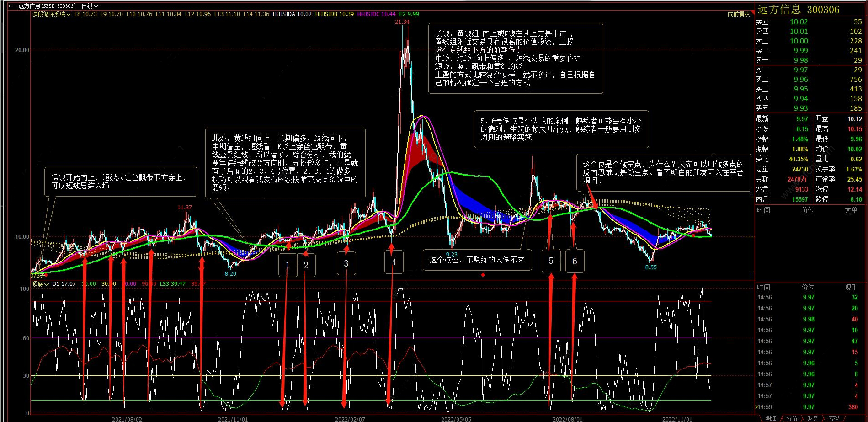868x422 pixels.
Task: Click the 8.55 low price label
Action: (x=651, y=267)
